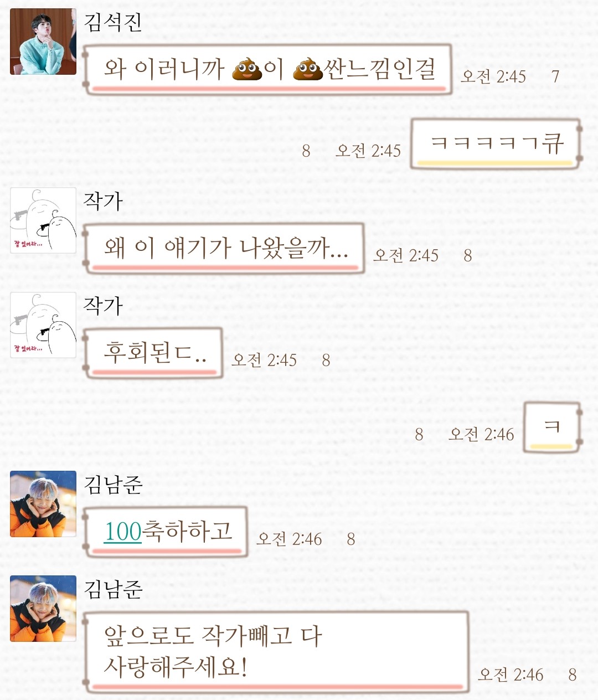Click the unread count 7 near the top message
Screen dimensions: 598x700
555,76
